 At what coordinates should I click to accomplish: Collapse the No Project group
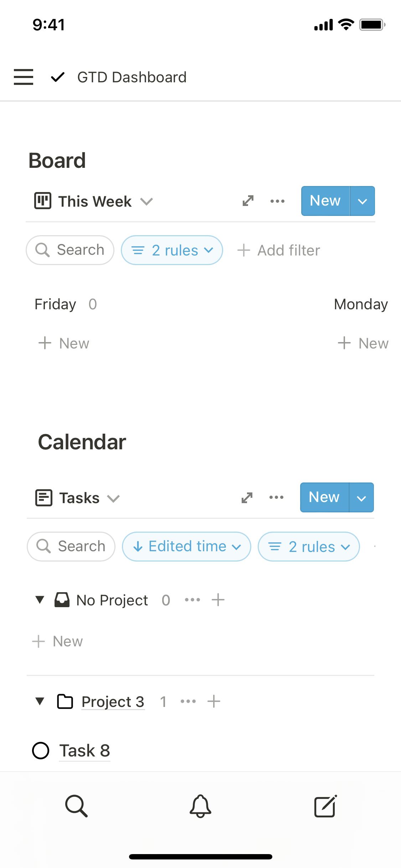click(x=40, y=600)
